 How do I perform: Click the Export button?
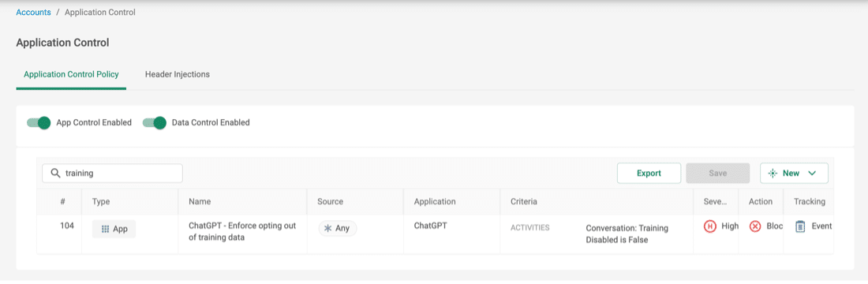pyautogui.click(x=649, y=174)
